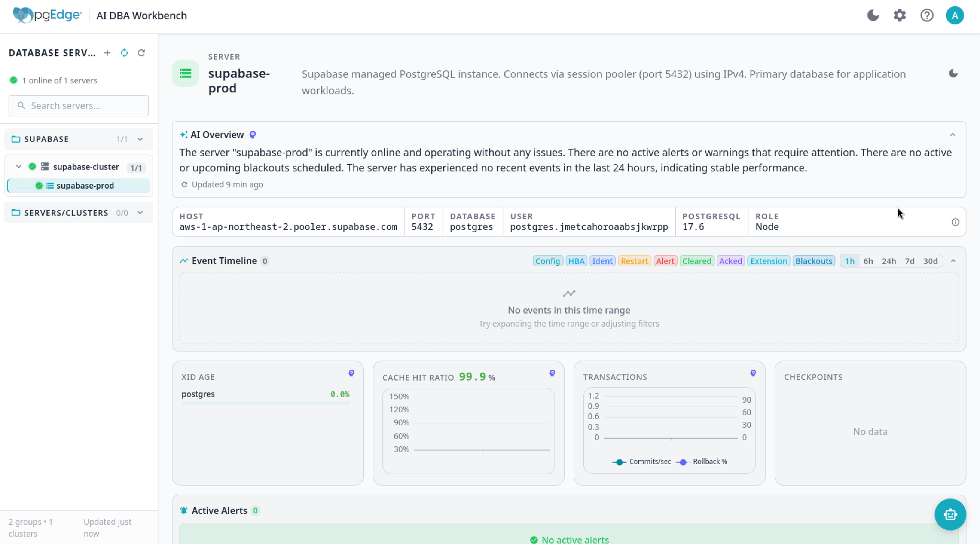Click host value aws-1-ap-northeast-2.pooler.supabase.com
This screenshot has height=544, width=980.
coord(288,227)
